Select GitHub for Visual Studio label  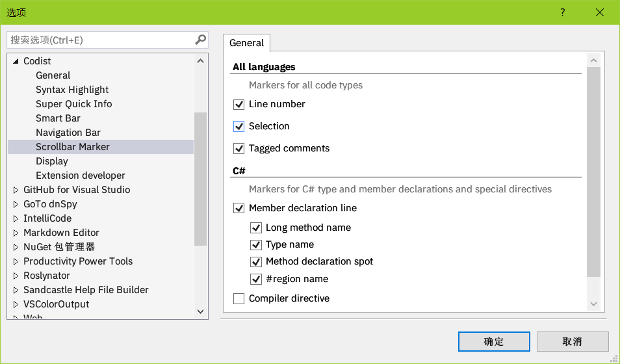point(77,190)
